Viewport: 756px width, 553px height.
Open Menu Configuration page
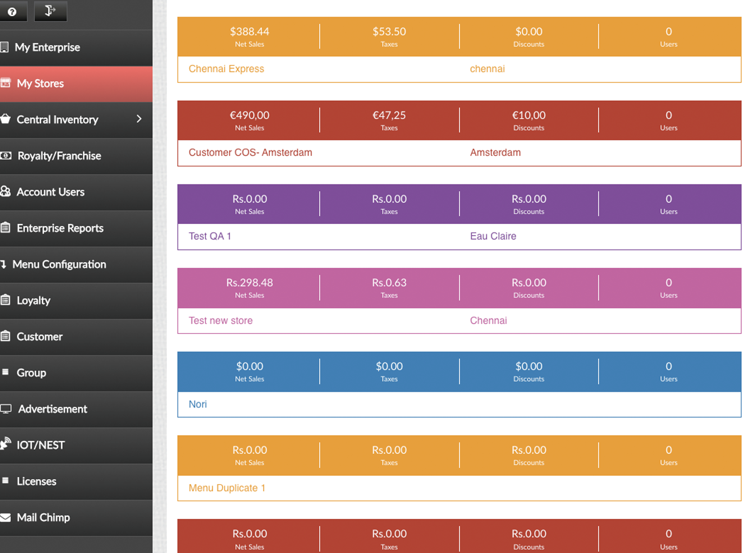point(76,265)
